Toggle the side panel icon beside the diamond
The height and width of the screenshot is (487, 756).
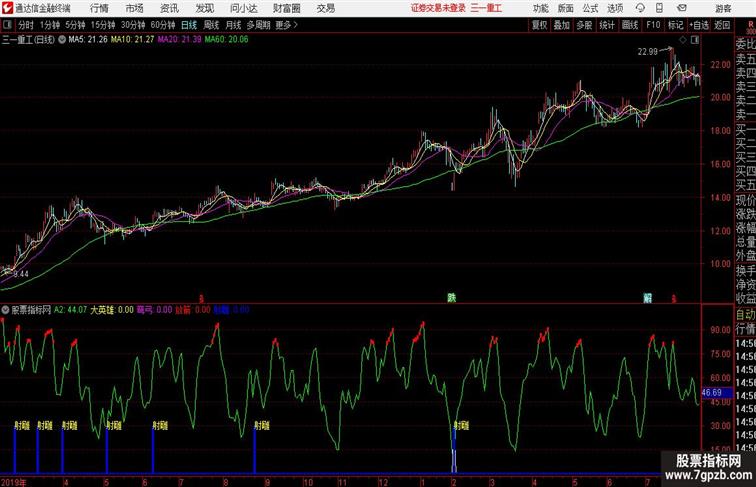tap(695, 40)
